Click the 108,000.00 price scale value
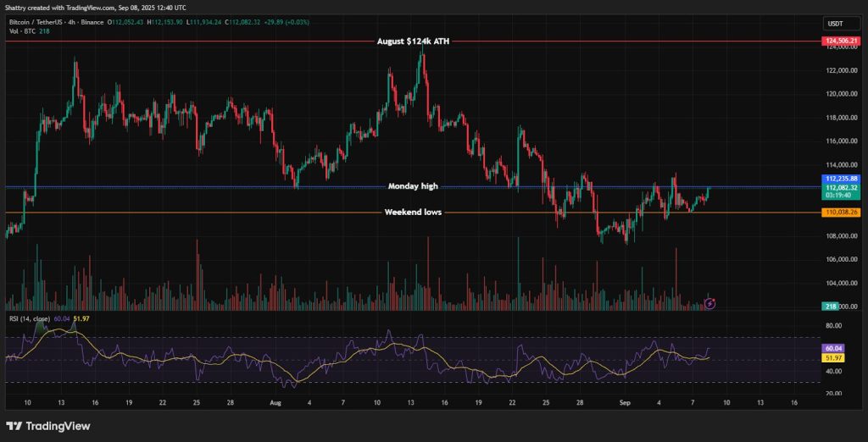868x442 pixels. point(840,235)
